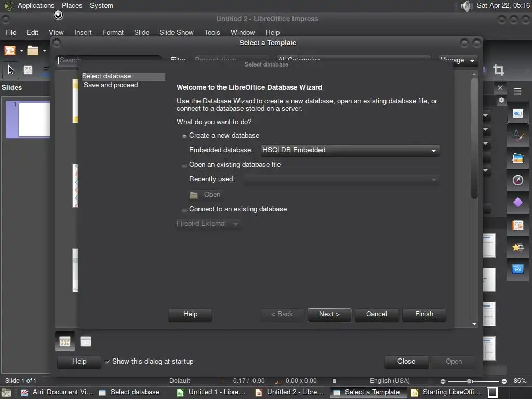Select slide 1 thumbnail in Slides panel

pyautogui.click(x=28, y=119)
